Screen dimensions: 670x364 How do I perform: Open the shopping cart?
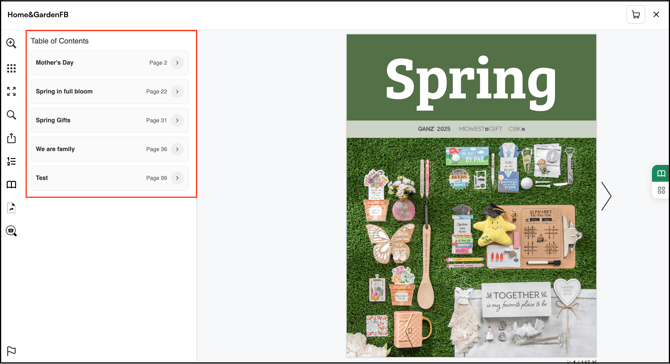point(635,15)
